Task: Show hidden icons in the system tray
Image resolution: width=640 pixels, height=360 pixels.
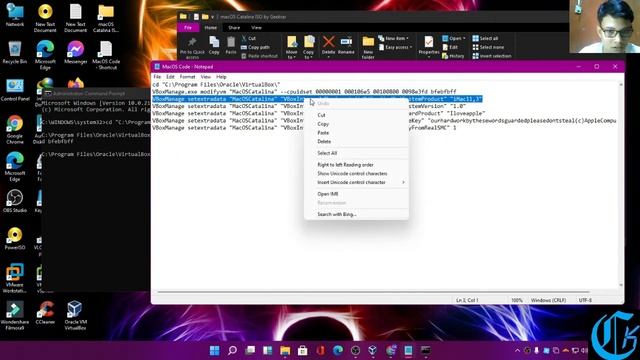Action: coord(518,350)
